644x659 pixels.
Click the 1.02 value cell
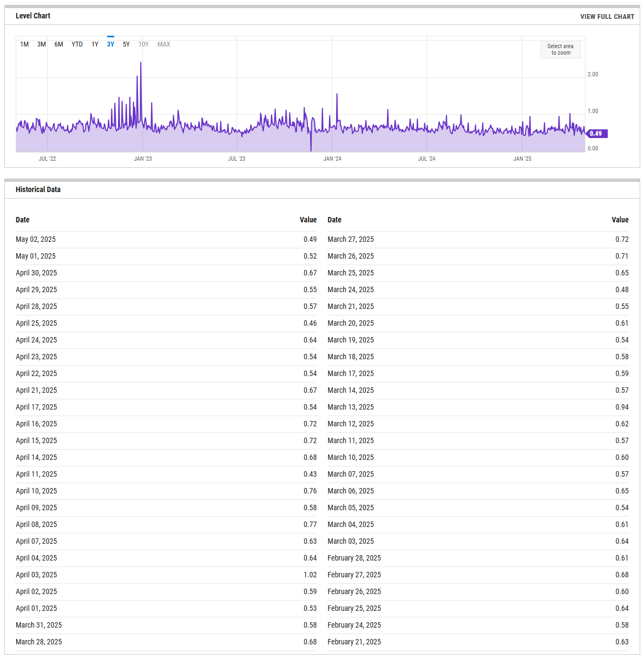pyautogui.click(x=310, y=575)
